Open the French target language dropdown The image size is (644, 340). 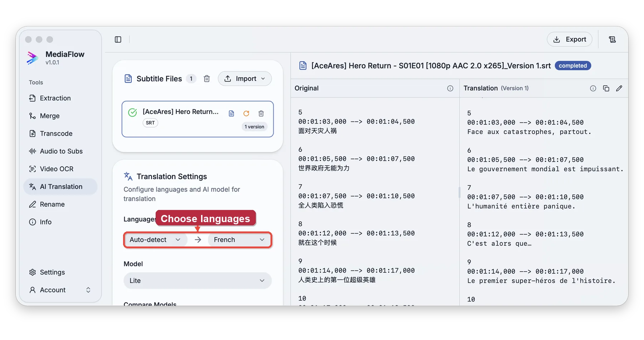[x=239, y=240]
